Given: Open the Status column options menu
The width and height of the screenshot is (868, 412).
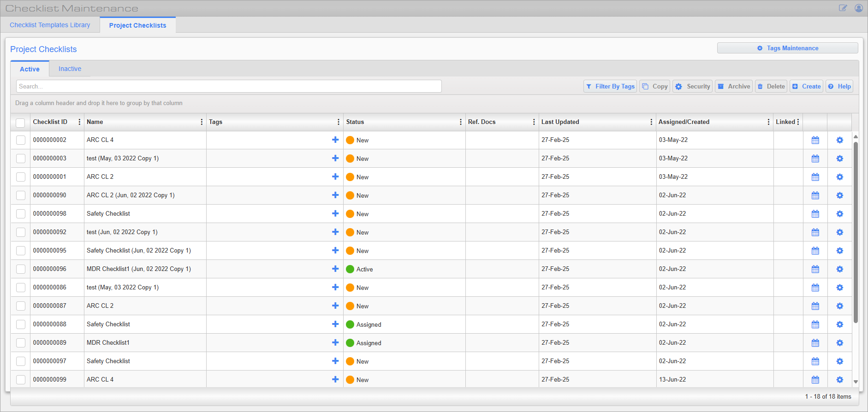Looking at the screenshot, I should click(460, 122).
